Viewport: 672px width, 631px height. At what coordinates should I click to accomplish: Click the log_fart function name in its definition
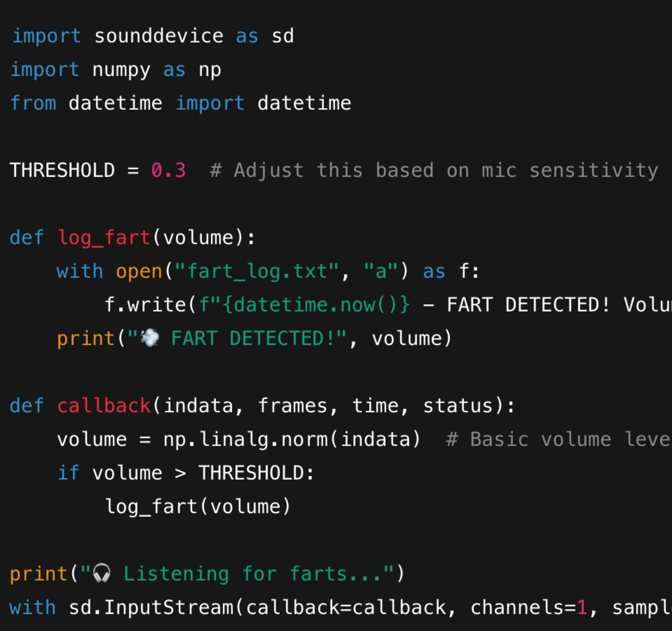click(x=104, y=237)
